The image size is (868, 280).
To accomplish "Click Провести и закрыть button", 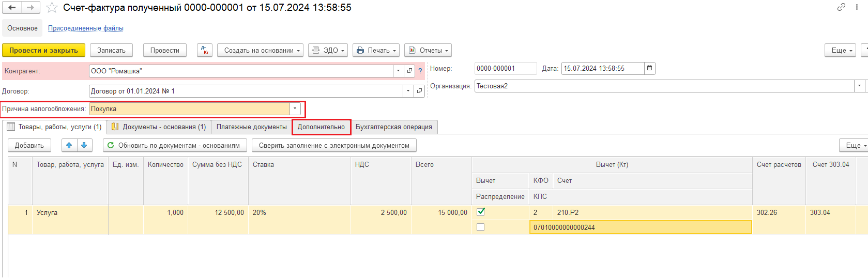I will click(x=44, y=50).
